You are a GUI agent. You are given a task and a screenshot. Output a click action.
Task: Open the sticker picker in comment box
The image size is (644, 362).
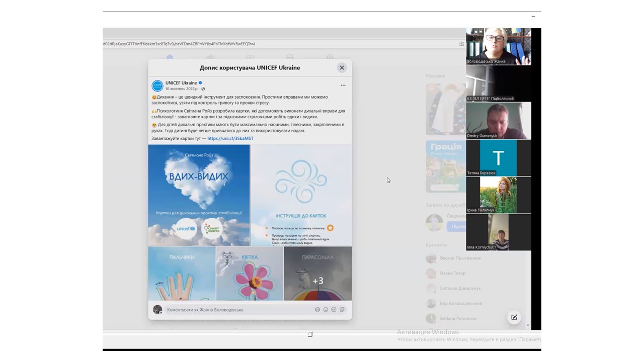click(342, 310)
